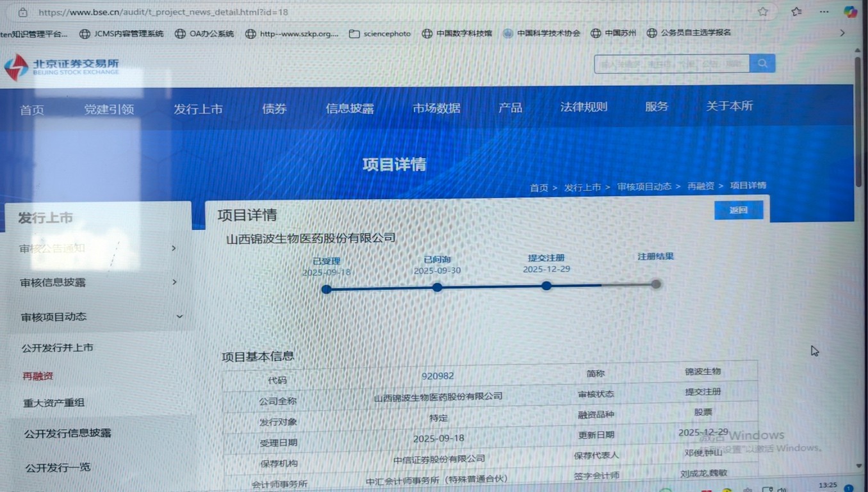Select 公开发行并上市 in the sidebar

[x=58, y=348]
